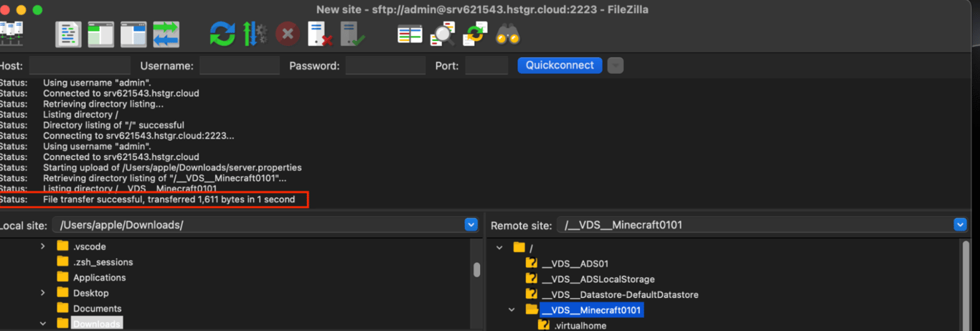This screenshot has height=331, width=980.
Task: Select the __VDS__Datastore-DefaultDatastore remote folder
Action: pos(620,294)
